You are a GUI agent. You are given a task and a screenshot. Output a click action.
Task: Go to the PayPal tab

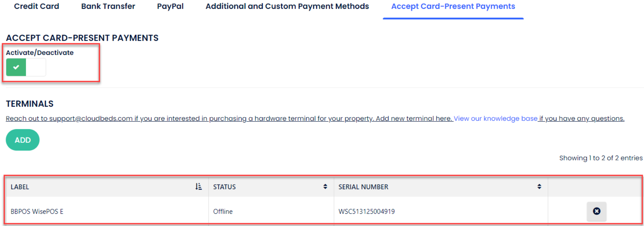[170, 6]
